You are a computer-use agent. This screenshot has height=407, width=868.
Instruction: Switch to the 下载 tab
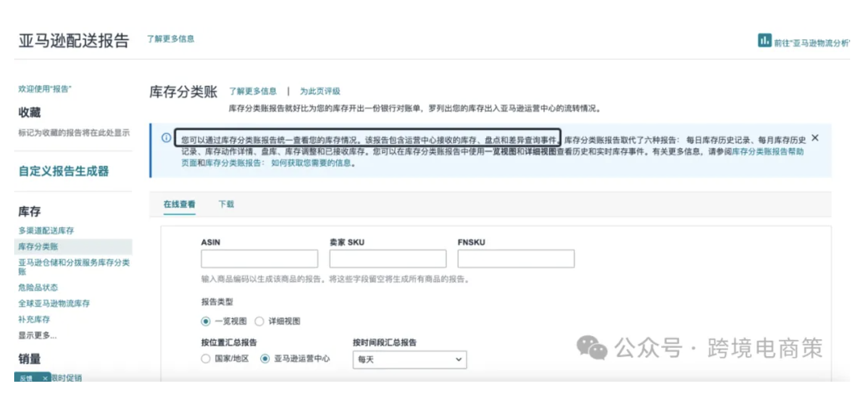pyautogui.click(x=226, y=203)
